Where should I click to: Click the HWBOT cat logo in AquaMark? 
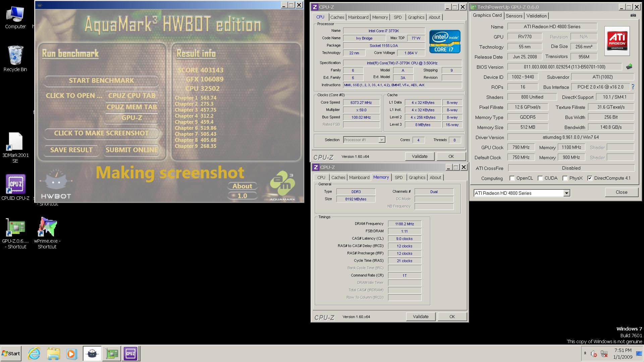click(x=56, y=184)
